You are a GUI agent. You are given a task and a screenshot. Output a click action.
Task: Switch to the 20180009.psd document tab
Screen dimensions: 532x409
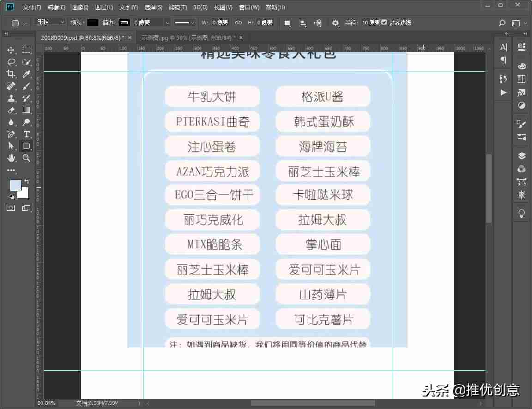click(x=82, y=38)
